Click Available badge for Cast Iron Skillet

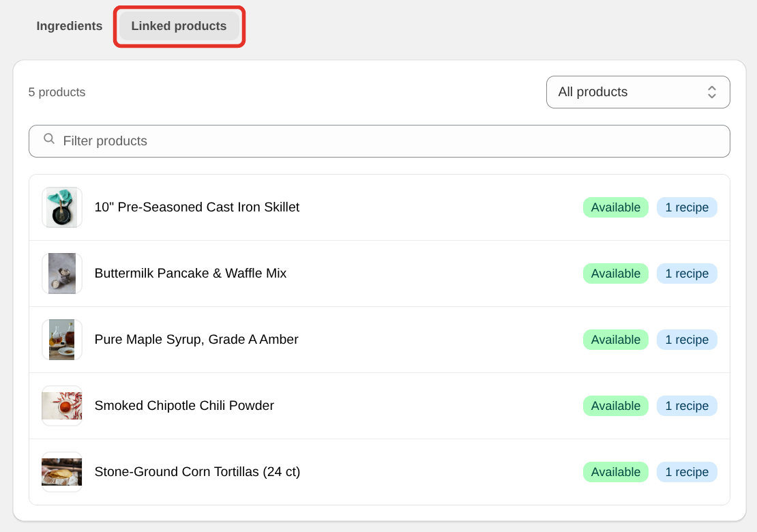(x=616, y=207)
